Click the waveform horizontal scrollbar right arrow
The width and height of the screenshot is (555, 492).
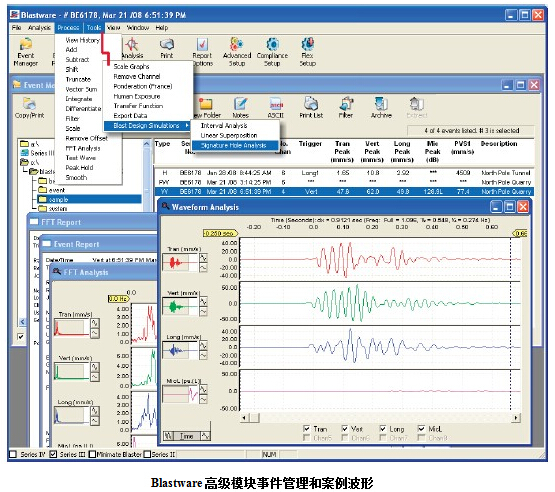[x=516, y=418]
